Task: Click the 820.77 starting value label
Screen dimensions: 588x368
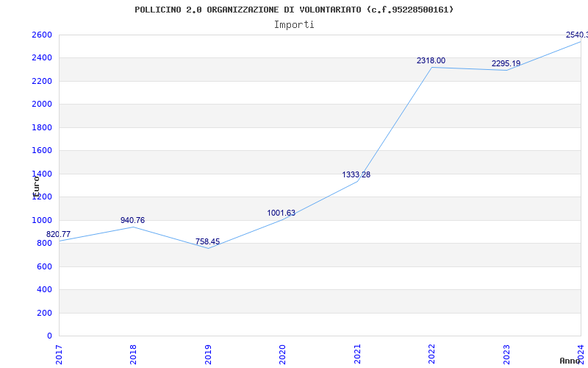Action: tap(59, 234)
